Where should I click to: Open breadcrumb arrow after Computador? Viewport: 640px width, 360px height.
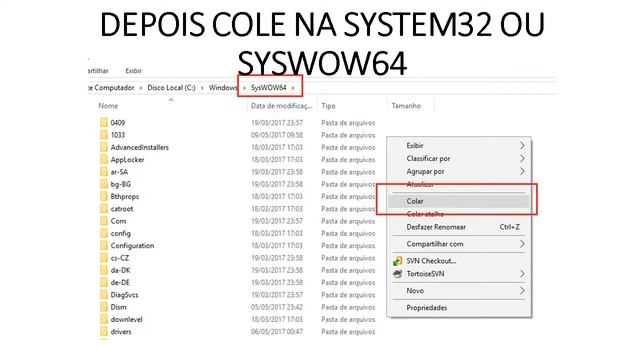click(x=141, y=88)
